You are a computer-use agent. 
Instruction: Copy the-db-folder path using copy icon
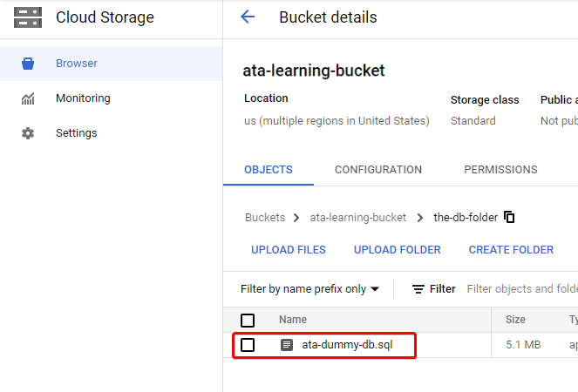point(509,217)
